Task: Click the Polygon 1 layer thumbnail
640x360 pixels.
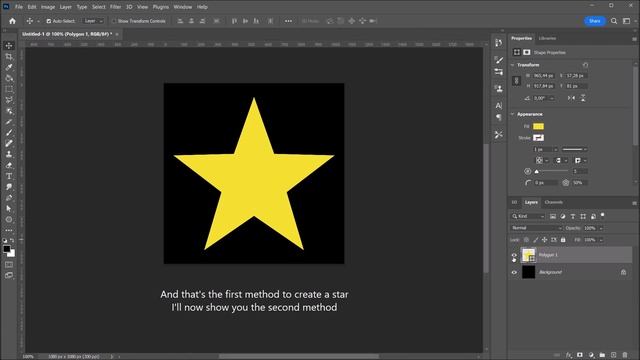Action: pyautogui.click(x=528, y=255)
